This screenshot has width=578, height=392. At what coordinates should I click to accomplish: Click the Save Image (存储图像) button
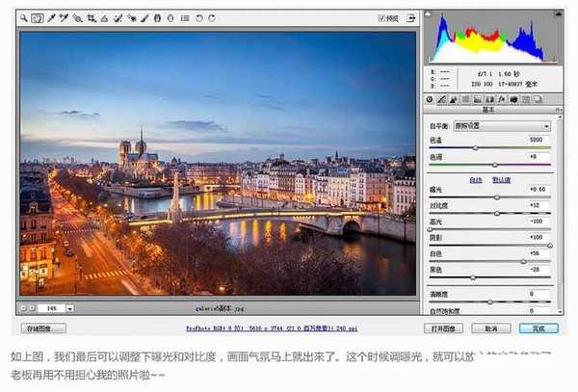point(43,328)
